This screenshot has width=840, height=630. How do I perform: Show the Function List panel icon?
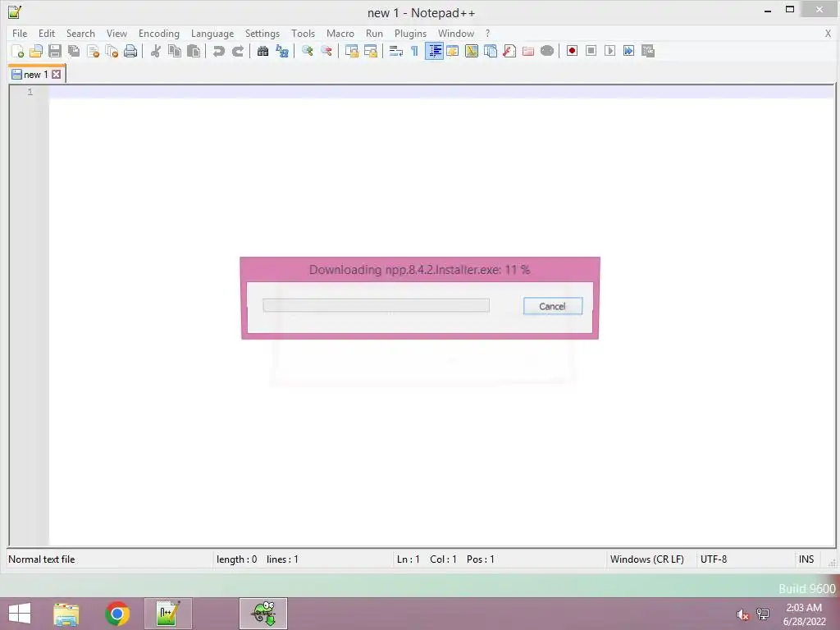click(x=509, y=51)
